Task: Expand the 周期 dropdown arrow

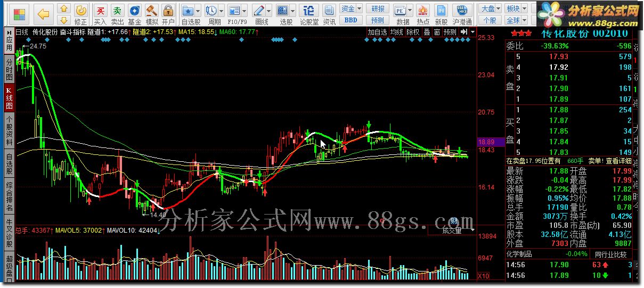Action: click(x=221, y=11)
